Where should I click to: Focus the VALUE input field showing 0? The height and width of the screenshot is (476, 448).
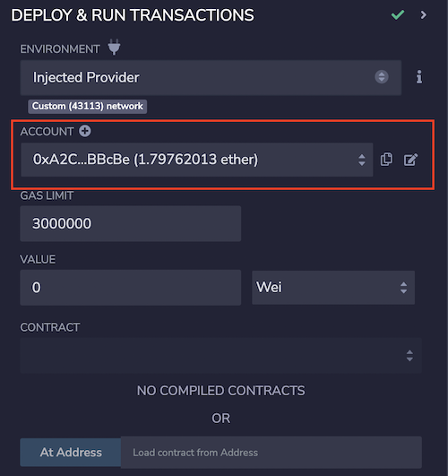(131, 288)
